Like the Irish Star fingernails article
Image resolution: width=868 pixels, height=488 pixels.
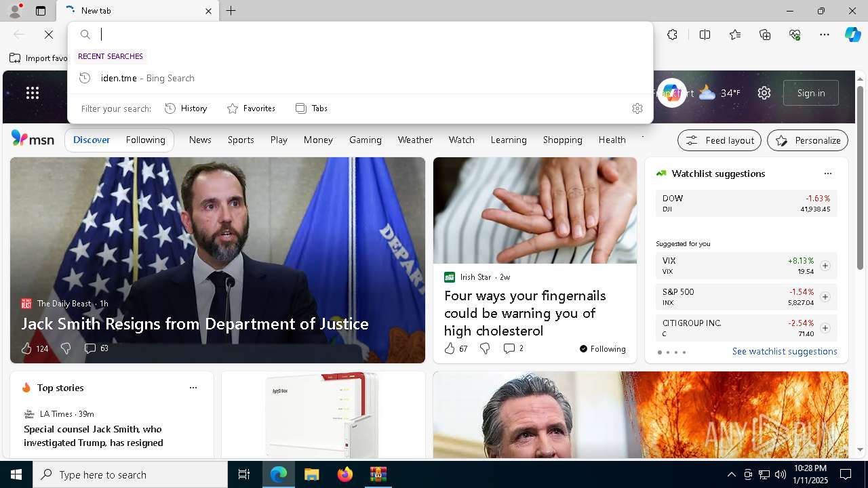(x=456, y=348)
